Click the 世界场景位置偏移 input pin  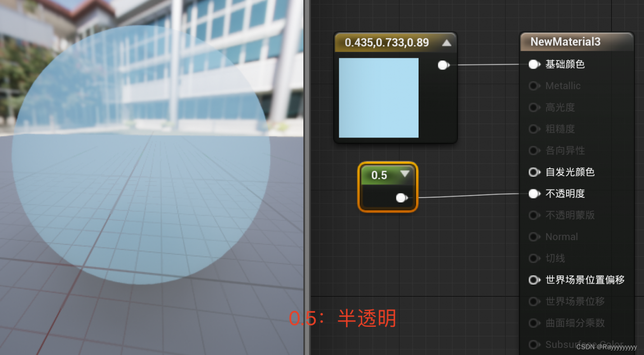[534, 280]
